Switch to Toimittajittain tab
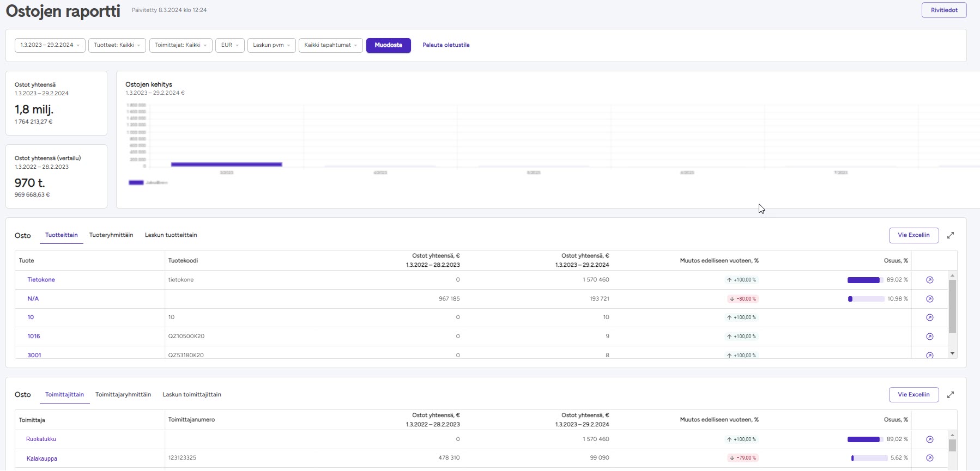 pos(64,395)
